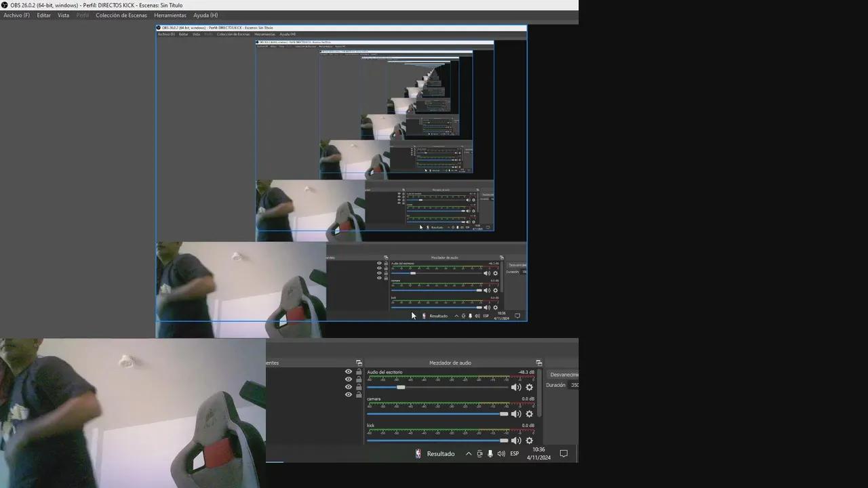The height and width of the screenshot is (488, 868).
Task: Toggle visibility eye of the topmost source
Action: click(349, 371)
